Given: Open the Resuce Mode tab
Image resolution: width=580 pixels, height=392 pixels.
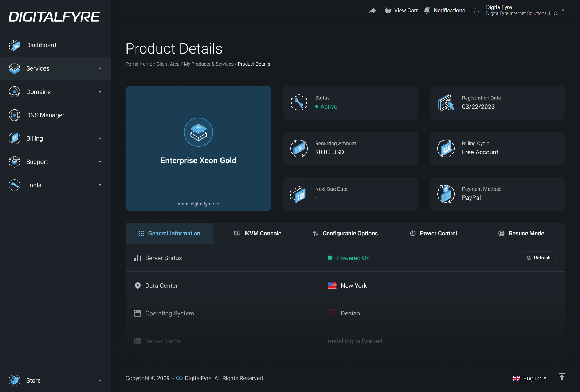Looking at the screenshot, I should [521, 234].
